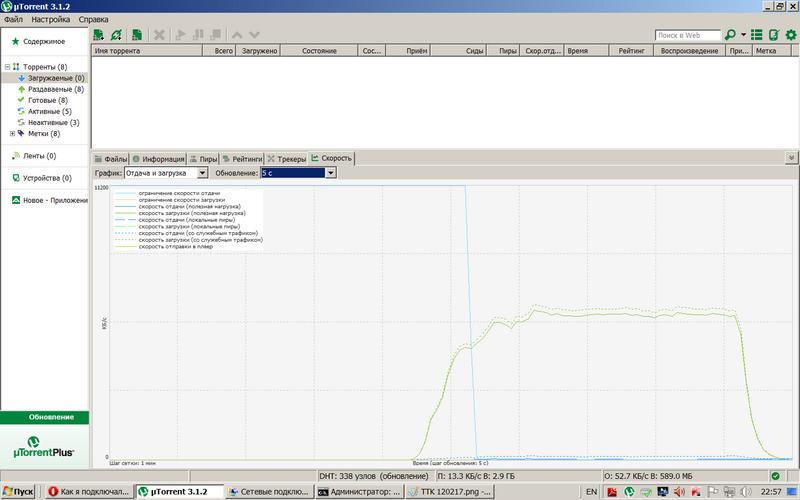
Task: Switch to 'Как я подключал...' Opera taskbar window
Action: tap(89, 492)
